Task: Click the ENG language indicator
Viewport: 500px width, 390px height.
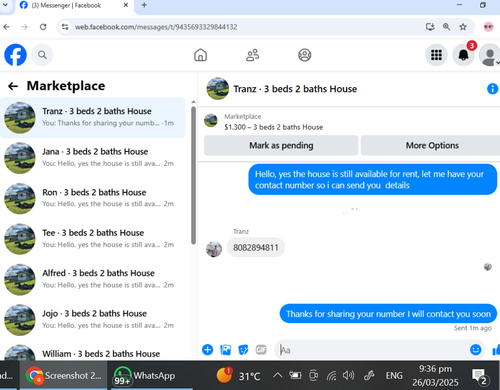Action: [x=394, y=376]
